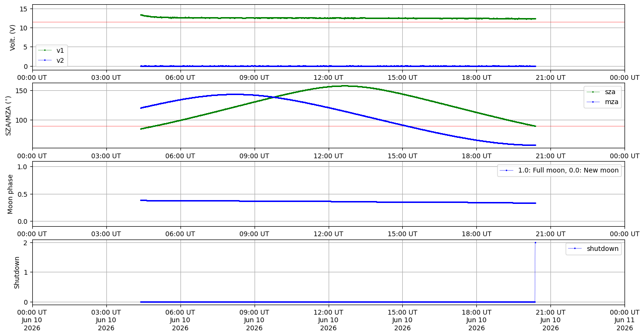Click the shutdown legend entry

(x=593, y=248)
